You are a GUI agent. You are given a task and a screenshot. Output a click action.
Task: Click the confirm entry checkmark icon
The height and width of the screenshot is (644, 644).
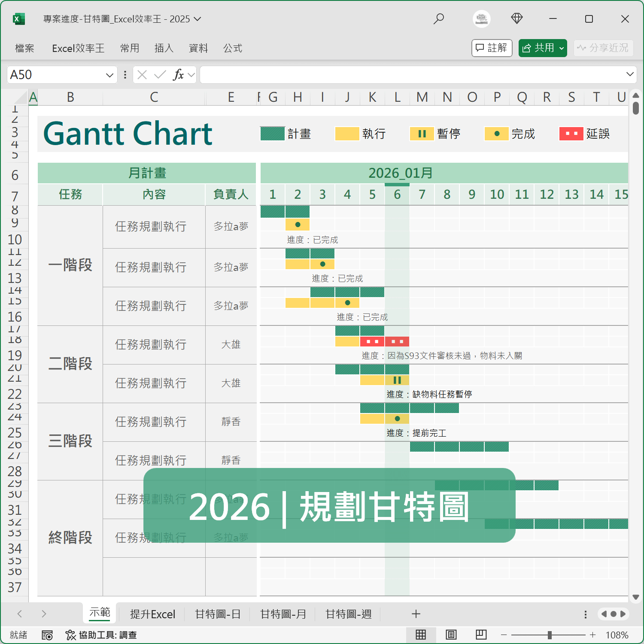(160, 75)
